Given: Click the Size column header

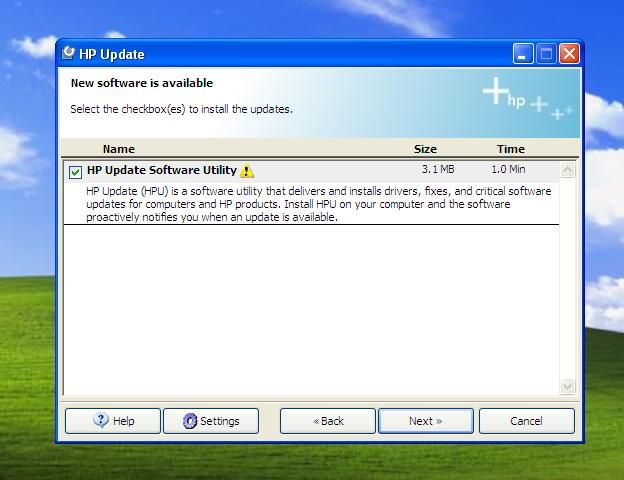Looking at the screenshot, I should [x=425, y=149].
